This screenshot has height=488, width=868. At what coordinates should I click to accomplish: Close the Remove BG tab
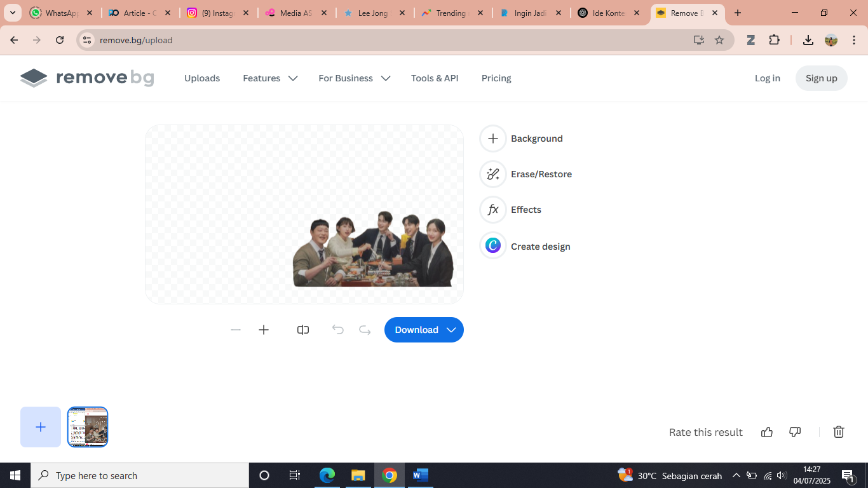715,13
